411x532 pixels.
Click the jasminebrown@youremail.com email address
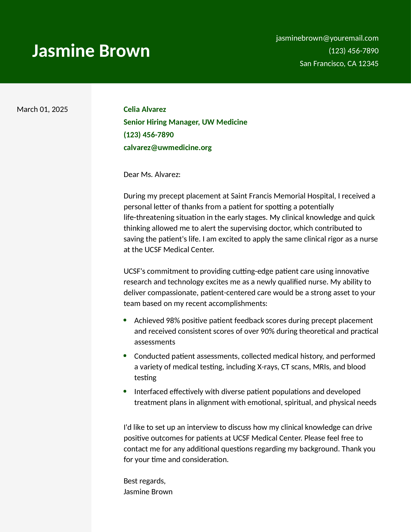tap(327, 38)
